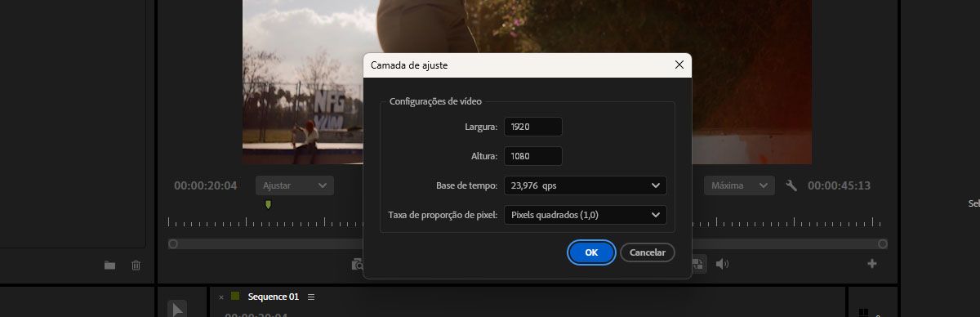Viewport: 980px width, 317px height.
Task: Open the Máxima playback resolution dropdown
Action: point(739,185)
